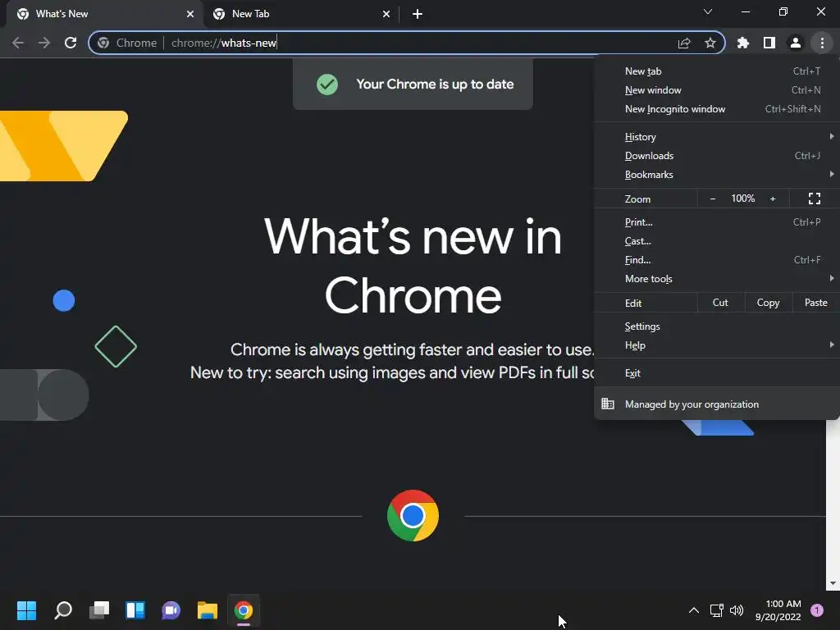Open a New Incognito window
Screen dimensions: 840x630
pyautogui.click(x=717, y=109)
